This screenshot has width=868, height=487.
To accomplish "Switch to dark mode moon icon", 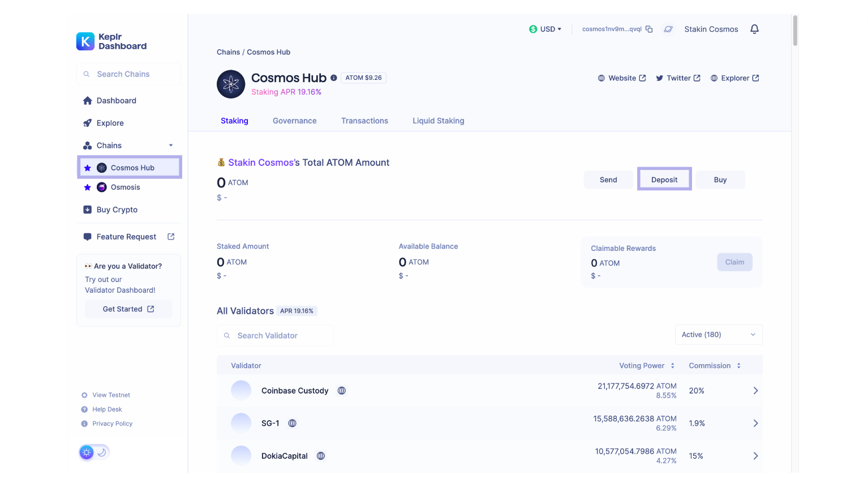I will (x=102, y=452).
